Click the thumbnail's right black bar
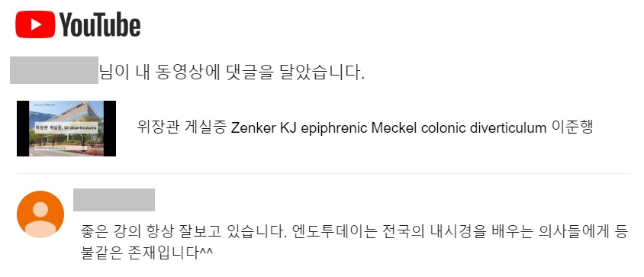The height and width of the screenshot is (277, 644). 110,128
